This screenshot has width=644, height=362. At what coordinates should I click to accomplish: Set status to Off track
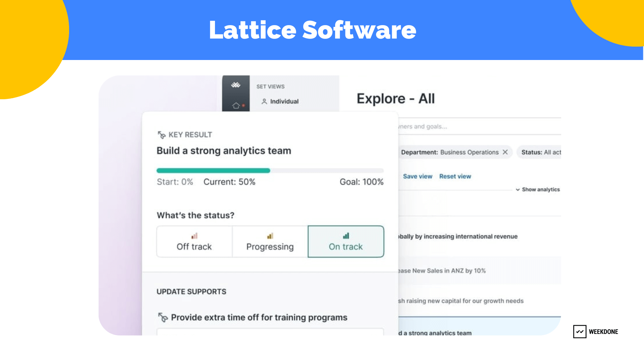tap(195, 242)
